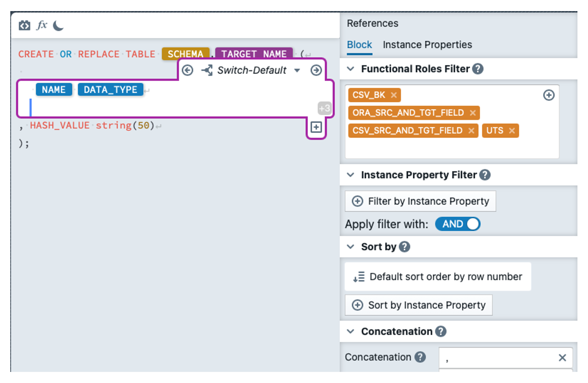The height and width of the screenshot is (383, 588).
Task: Remove the UTS role tag
Action: coord(512,131)
